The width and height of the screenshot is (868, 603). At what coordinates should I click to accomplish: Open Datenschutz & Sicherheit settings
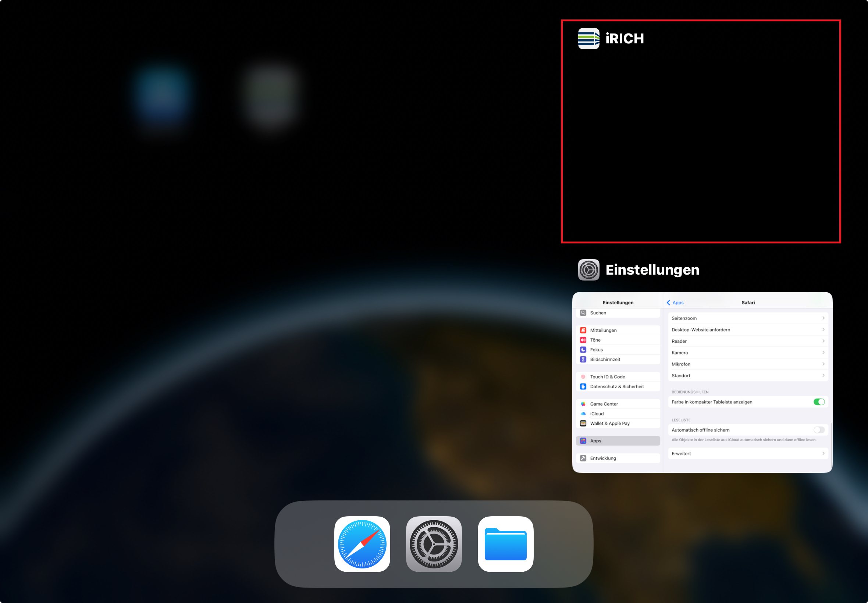[583, 386]
